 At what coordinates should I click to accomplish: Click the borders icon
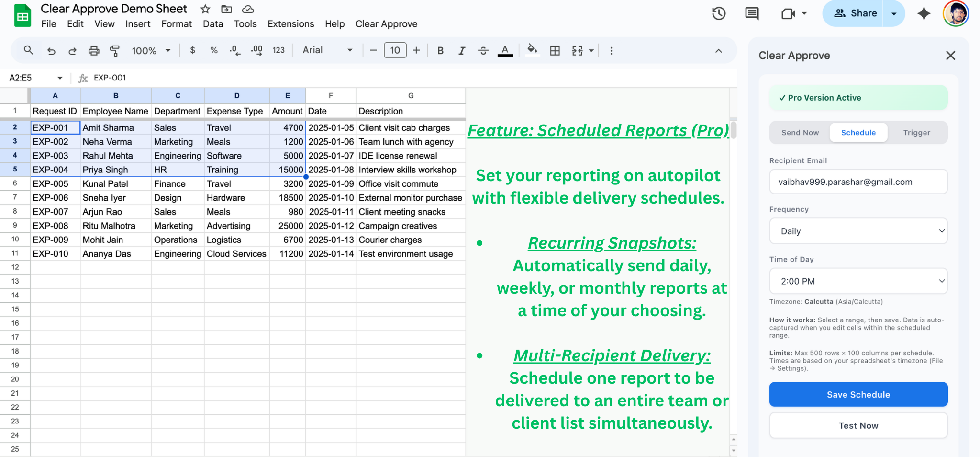point(555,50)
